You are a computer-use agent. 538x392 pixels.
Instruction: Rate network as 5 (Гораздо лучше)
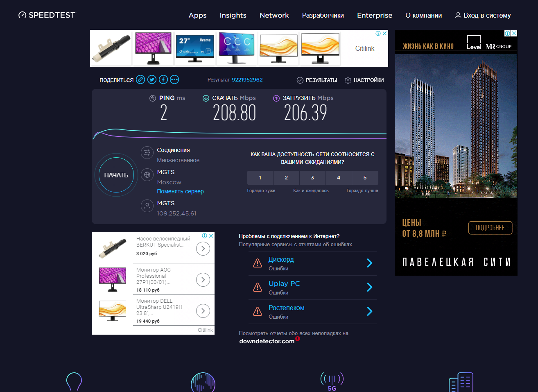click(365, 178)
